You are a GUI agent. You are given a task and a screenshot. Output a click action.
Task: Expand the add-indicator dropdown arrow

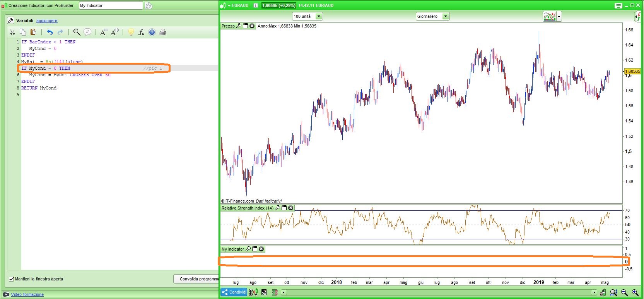coord(559,17)
